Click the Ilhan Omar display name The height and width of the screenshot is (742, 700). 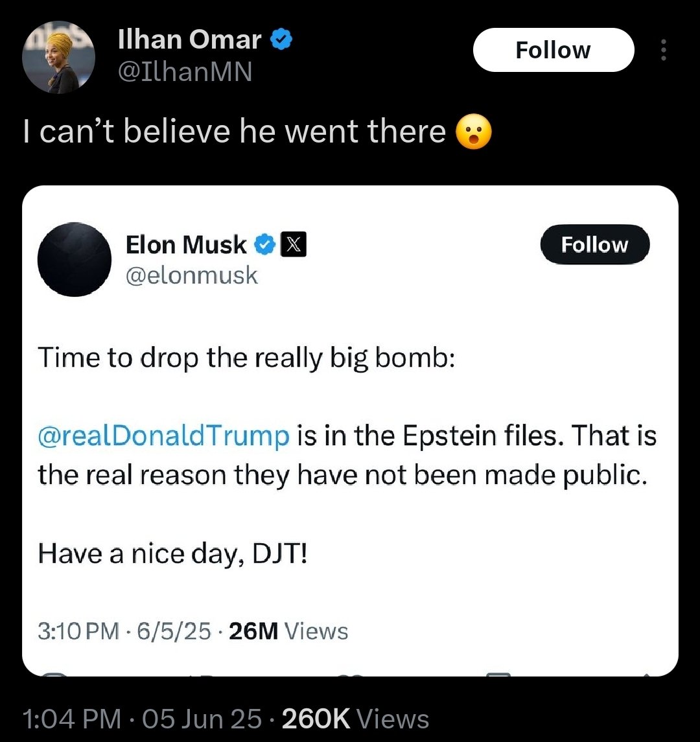(x=189, y=41)
